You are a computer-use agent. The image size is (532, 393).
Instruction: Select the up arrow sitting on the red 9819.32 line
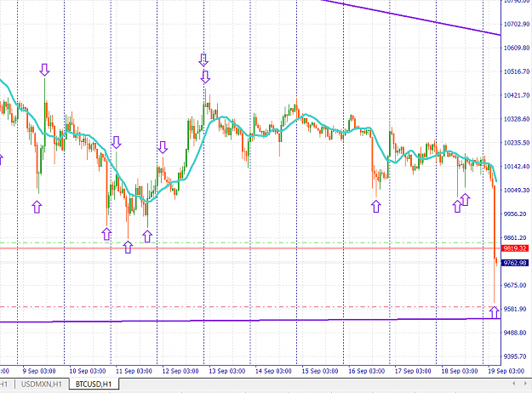click(x=128, y=247)
